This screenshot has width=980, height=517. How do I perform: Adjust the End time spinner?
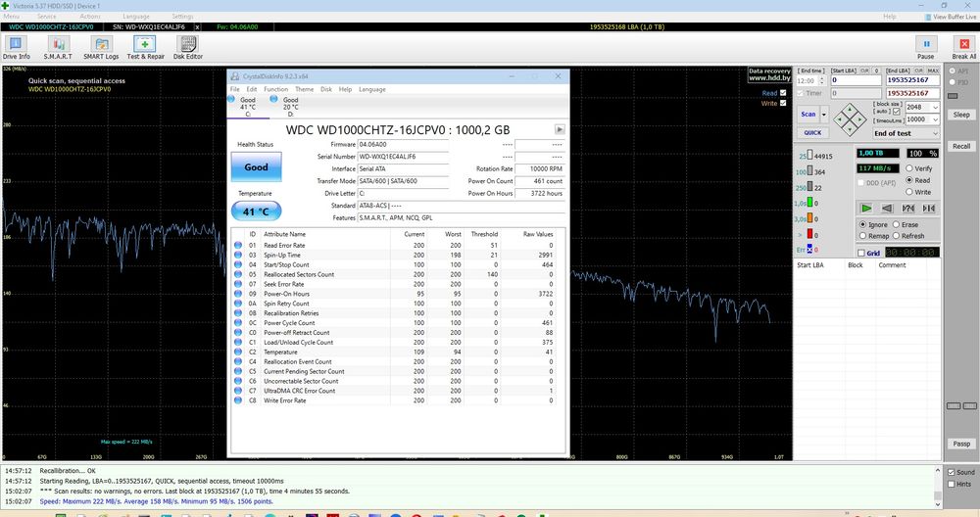822,80
